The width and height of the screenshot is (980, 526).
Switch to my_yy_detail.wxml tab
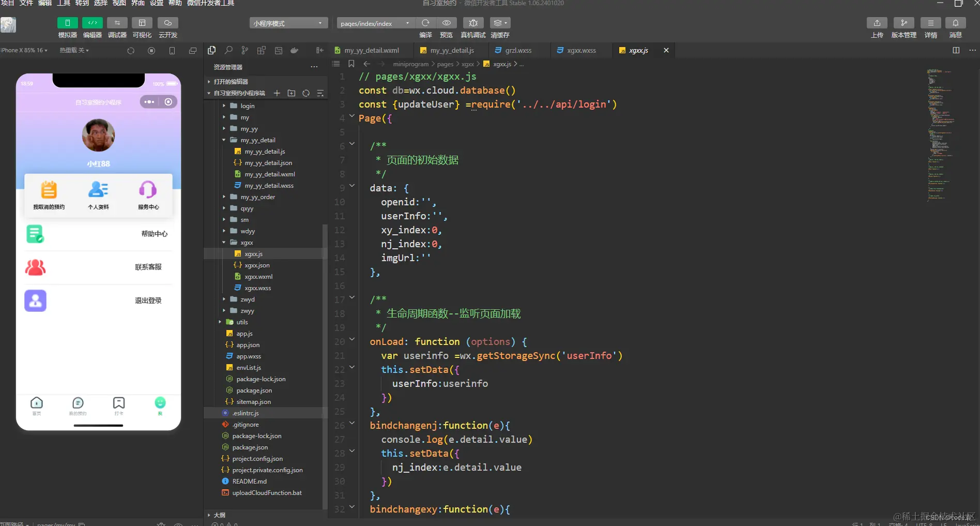tap(372, 50)
